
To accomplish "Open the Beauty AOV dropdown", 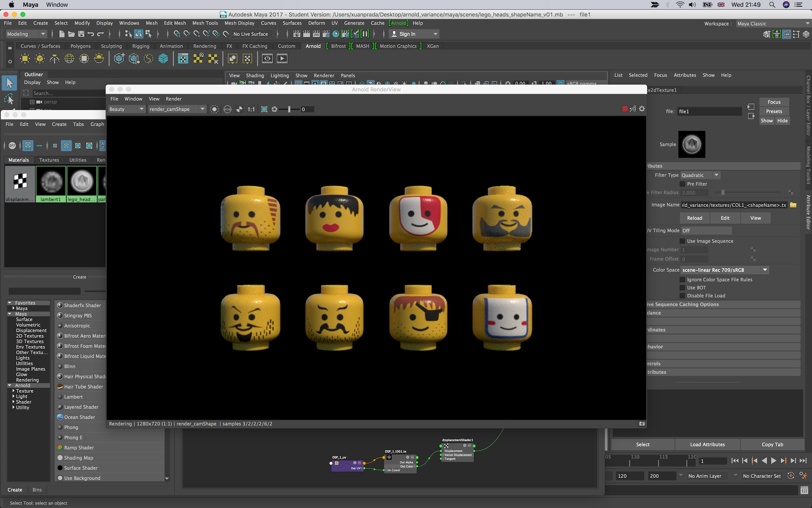I will point(126,109).
